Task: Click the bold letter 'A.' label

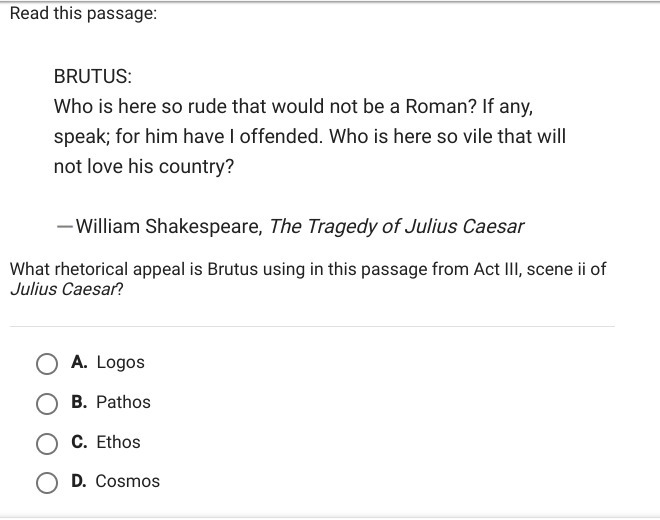Action: (79, 362)
